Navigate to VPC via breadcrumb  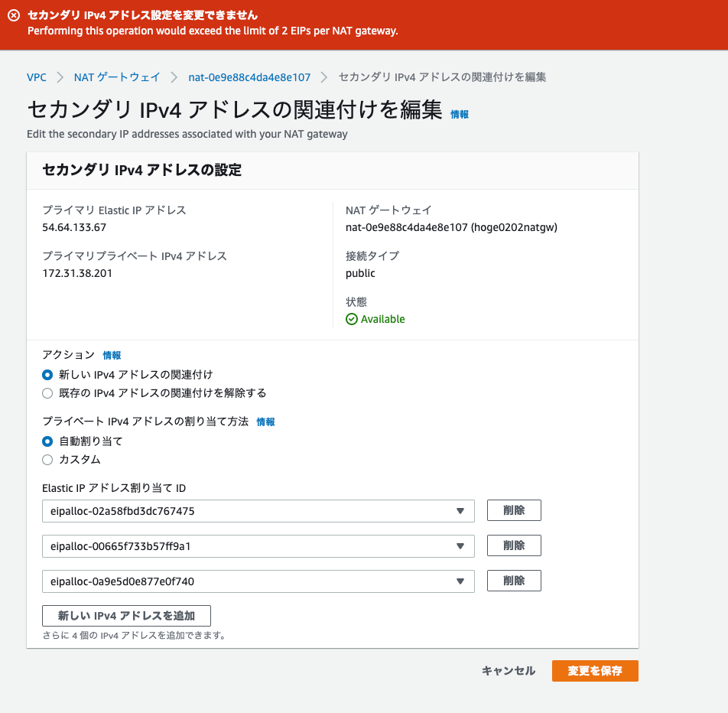click(x=37, y=77)
